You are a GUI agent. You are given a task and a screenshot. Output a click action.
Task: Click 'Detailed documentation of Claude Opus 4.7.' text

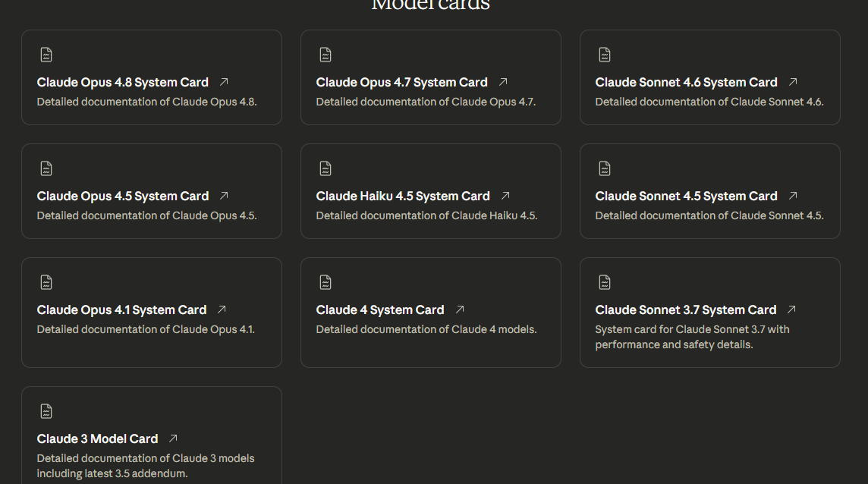(x=426, y=102)
